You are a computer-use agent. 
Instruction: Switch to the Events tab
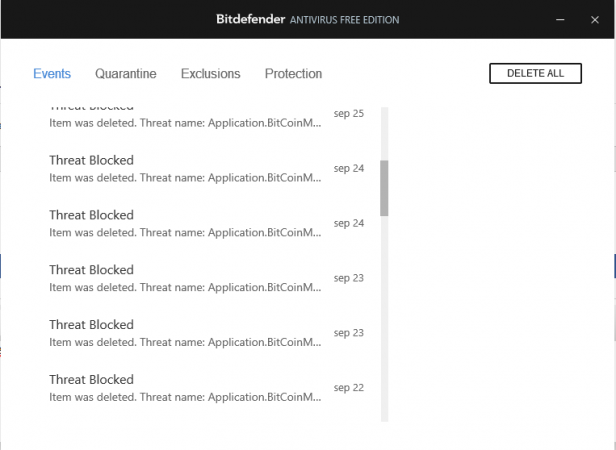[52, 73]
